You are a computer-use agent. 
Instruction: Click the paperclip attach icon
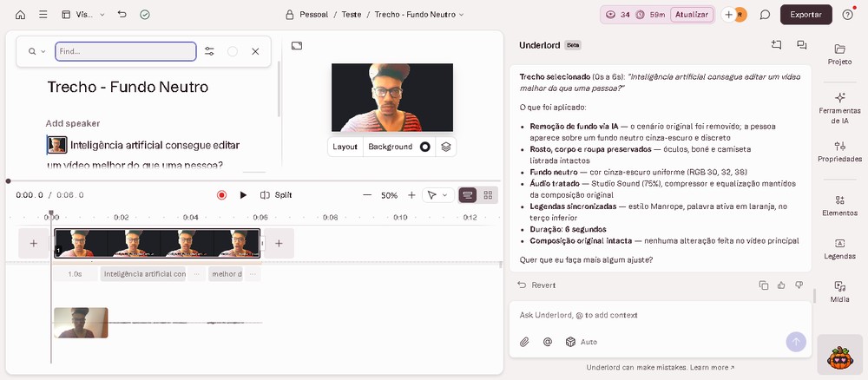coord(524,342)
